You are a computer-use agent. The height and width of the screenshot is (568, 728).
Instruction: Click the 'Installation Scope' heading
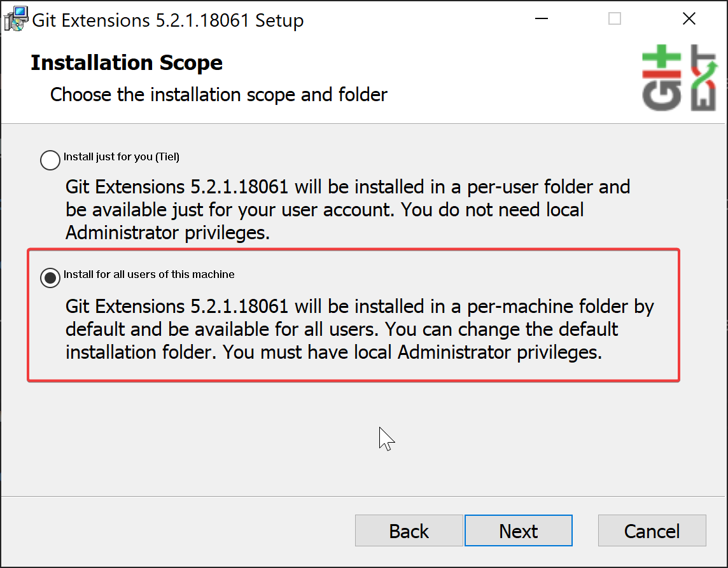tap(127, 63)
